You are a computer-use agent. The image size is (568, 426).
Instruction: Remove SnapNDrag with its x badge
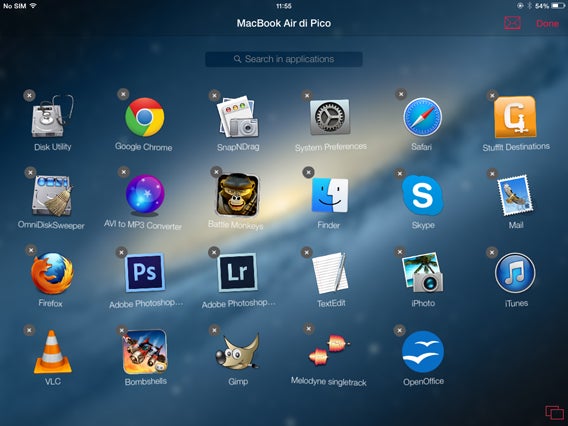pyautogui.click(x=214, y=95)
